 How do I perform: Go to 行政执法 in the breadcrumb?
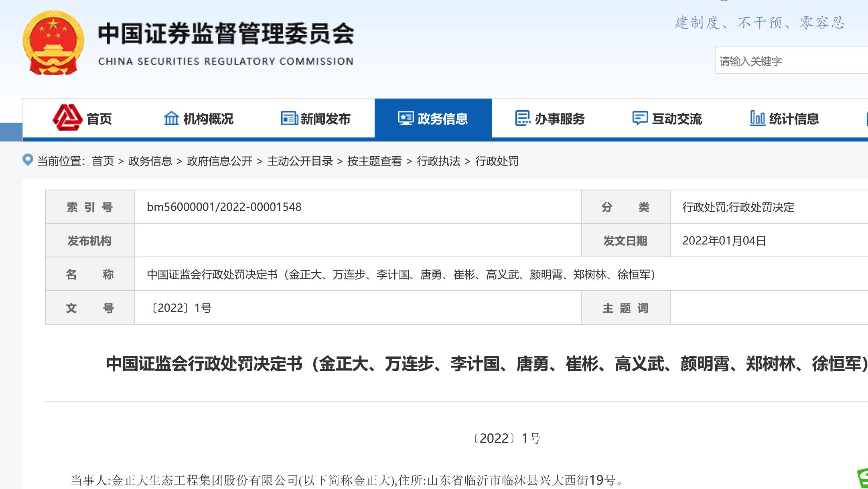point(438,161)
